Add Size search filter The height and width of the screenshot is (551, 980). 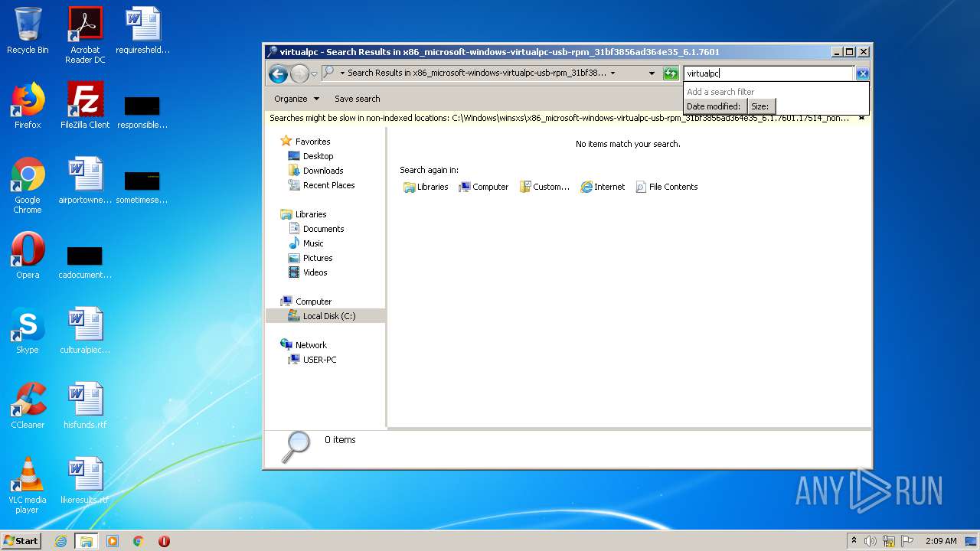[x=760, y=106]
